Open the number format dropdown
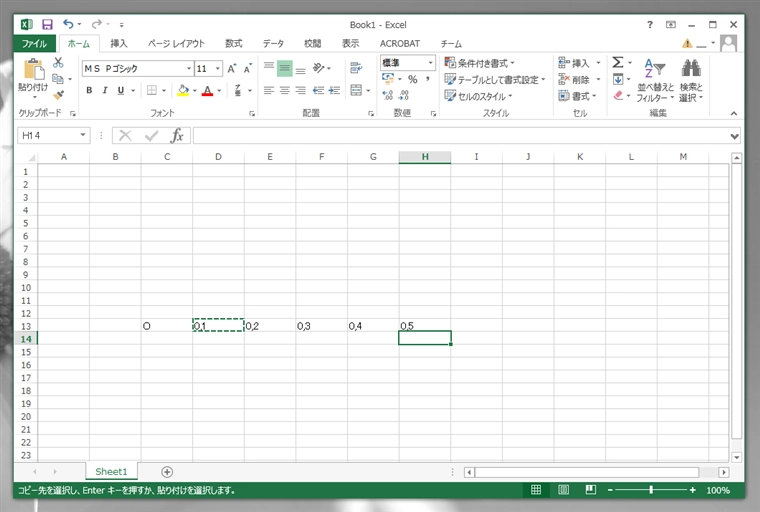760x512 pixels. pos(430,63)
